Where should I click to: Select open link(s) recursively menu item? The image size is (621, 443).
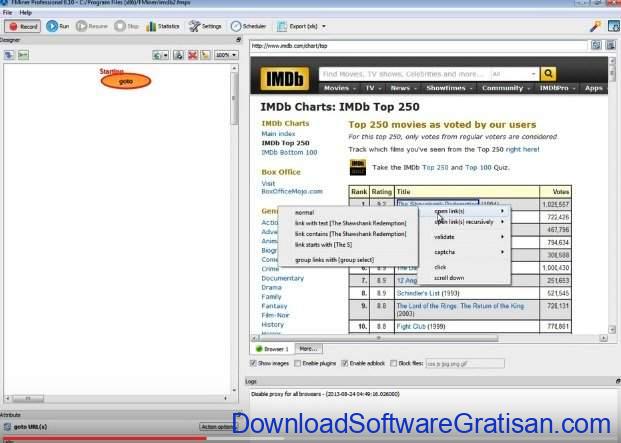(465, 222)
